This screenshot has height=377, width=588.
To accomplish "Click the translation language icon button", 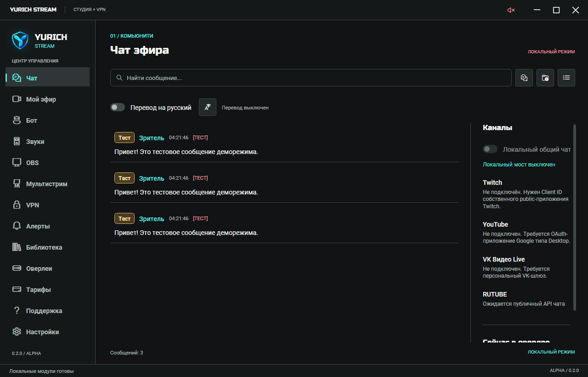I will 208,107.
